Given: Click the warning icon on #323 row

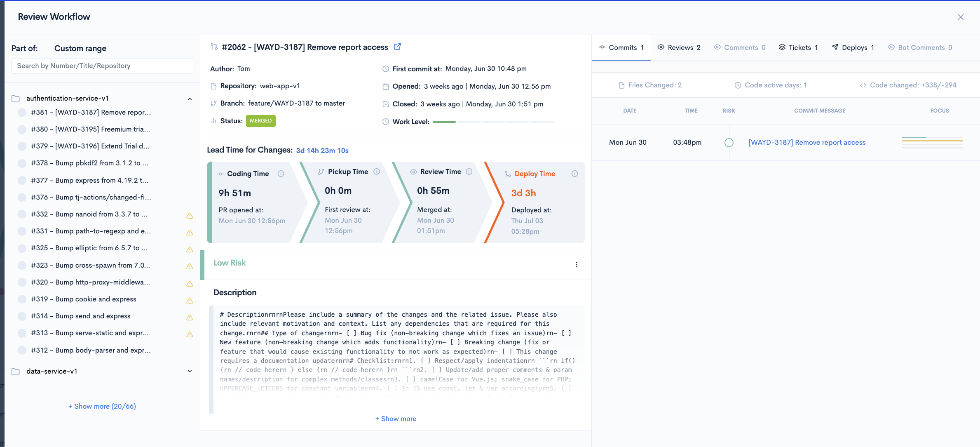Looking at the screenshot, I should click(x=190, y=266).
